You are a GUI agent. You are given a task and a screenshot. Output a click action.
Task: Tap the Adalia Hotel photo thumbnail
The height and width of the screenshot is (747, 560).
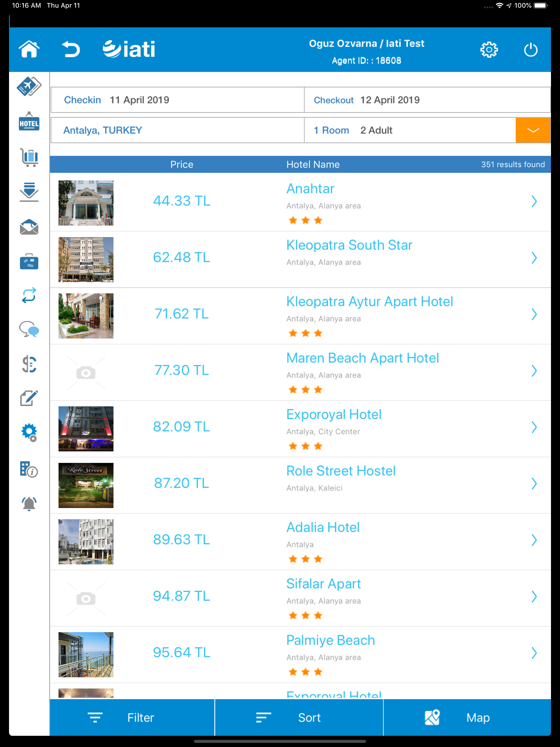86,542
